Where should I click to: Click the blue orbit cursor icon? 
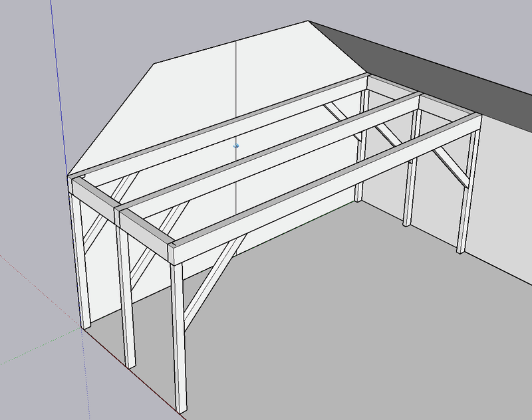237,146
